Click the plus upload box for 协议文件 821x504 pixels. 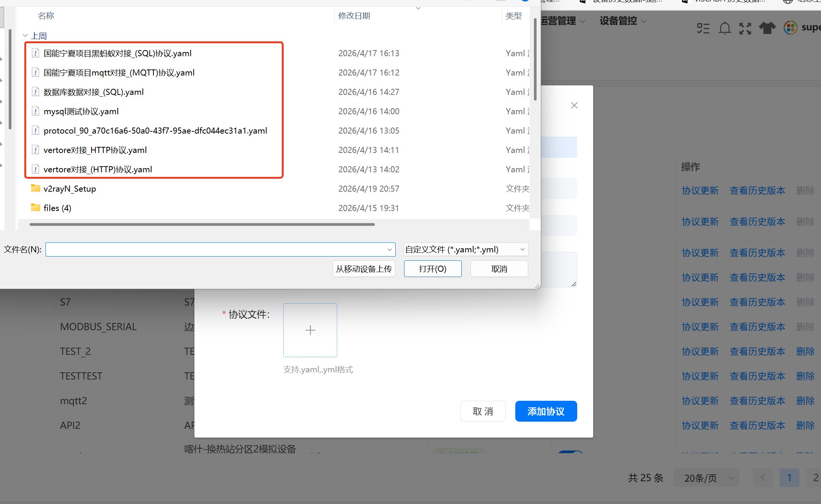[x=310, y=330]
